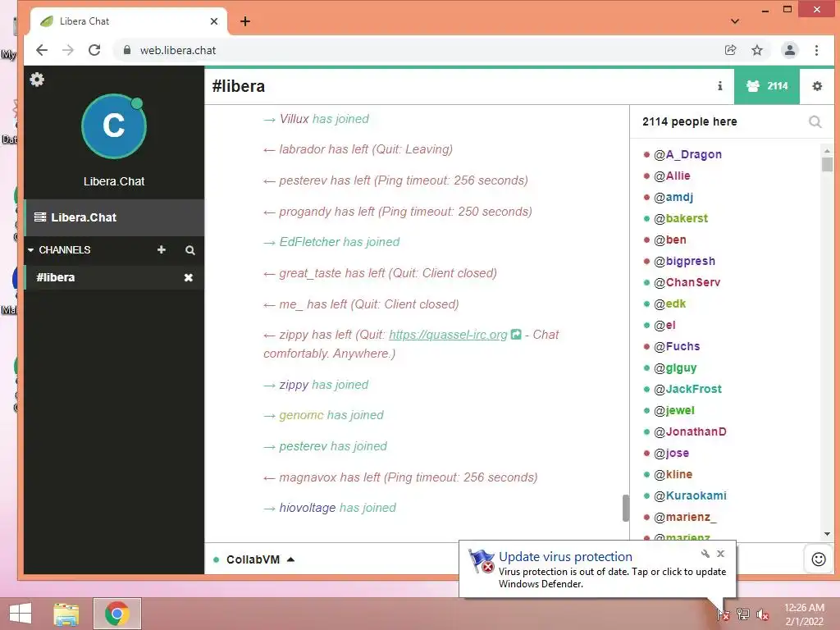The image size is (840, 630).
Task: Select user @Allie
Action: (672, 176)
